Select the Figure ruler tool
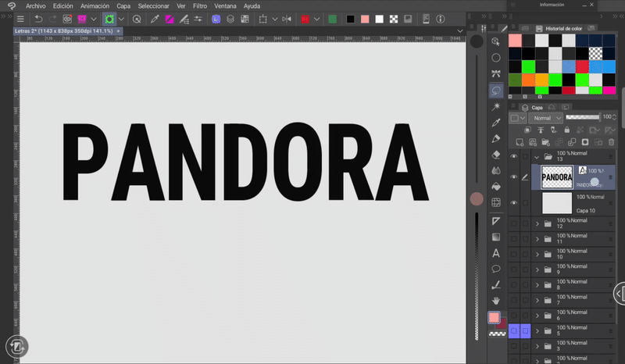 [x=496, y=221]
